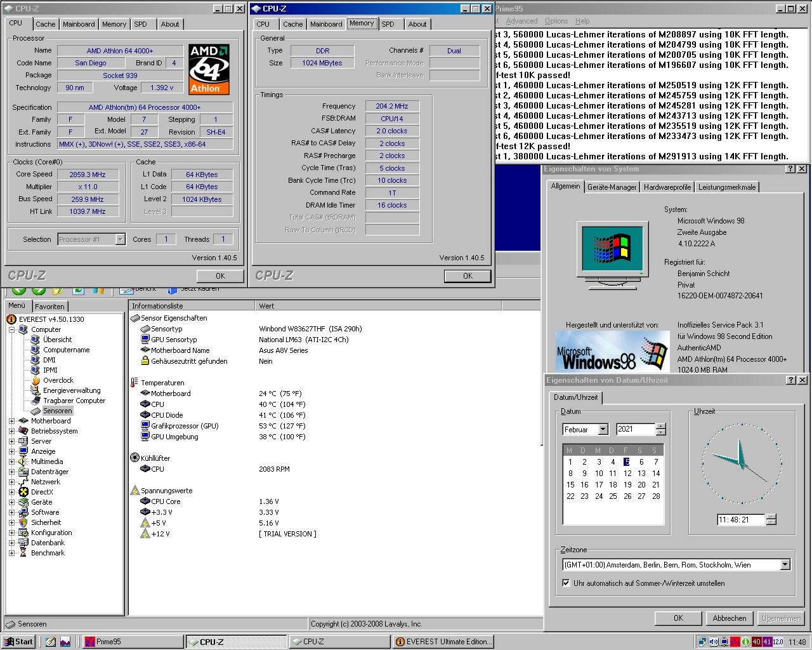Click the time stepper beside 11:48:21

click(x=771, y=520)
